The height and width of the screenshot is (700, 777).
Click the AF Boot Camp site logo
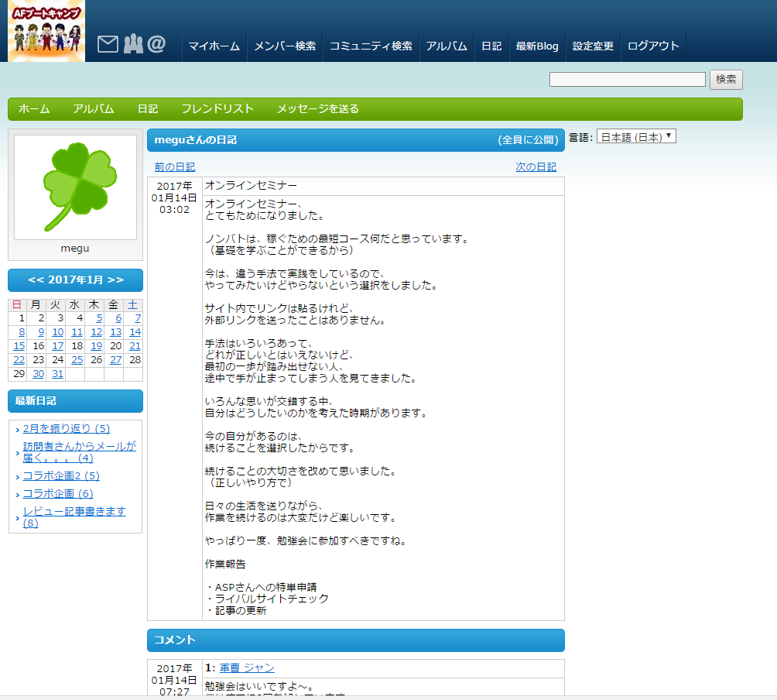click(46, 31)
